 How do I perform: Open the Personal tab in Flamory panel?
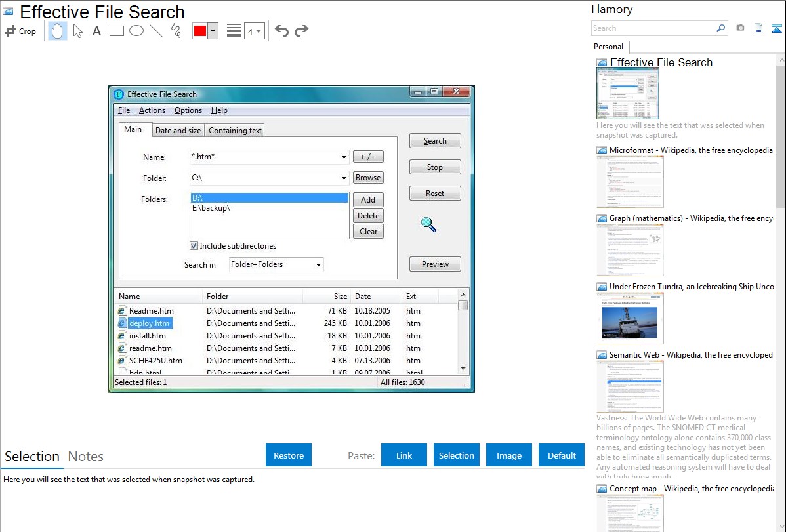[608, 47]
